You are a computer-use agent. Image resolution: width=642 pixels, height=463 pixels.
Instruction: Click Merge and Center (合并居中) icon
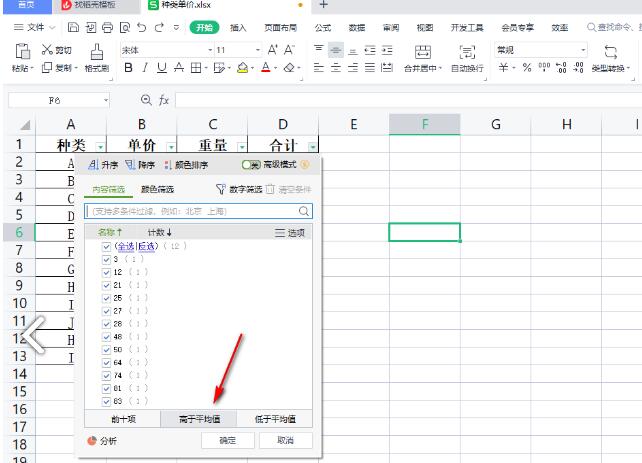[423, 52]
